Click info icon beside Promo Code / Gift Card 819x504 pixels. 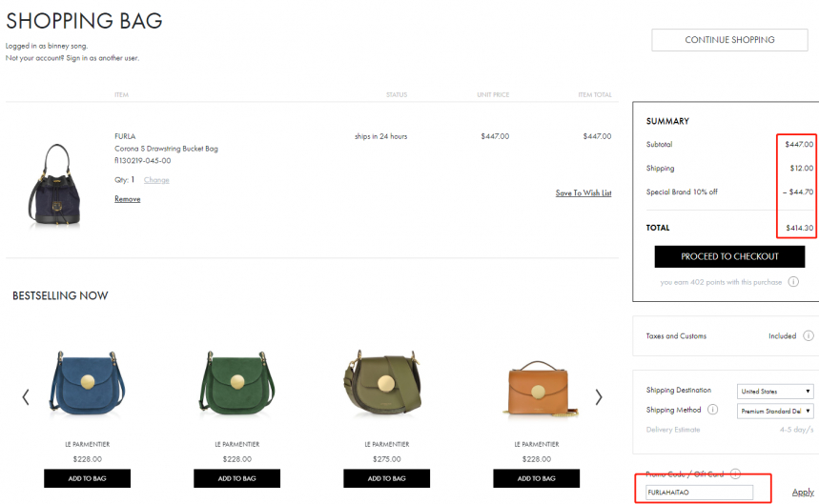(x=735, y=474)
